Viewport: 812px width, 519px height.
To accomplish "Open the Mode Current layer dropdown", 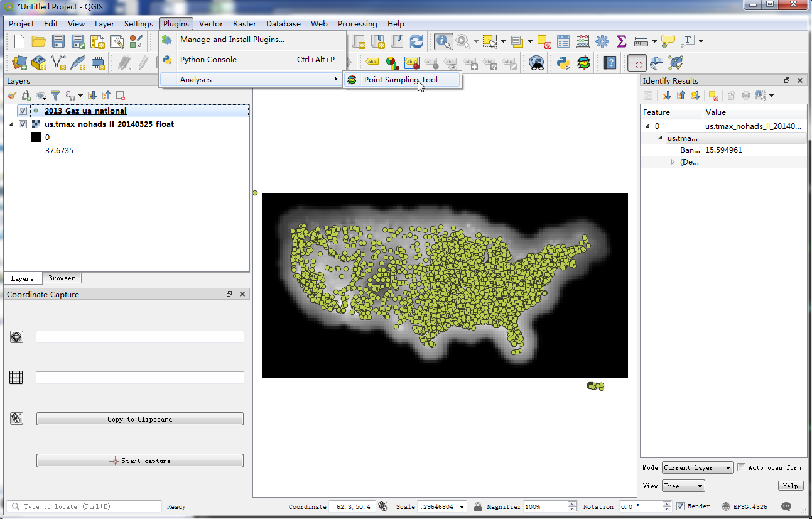I will (x=697, y=467).
